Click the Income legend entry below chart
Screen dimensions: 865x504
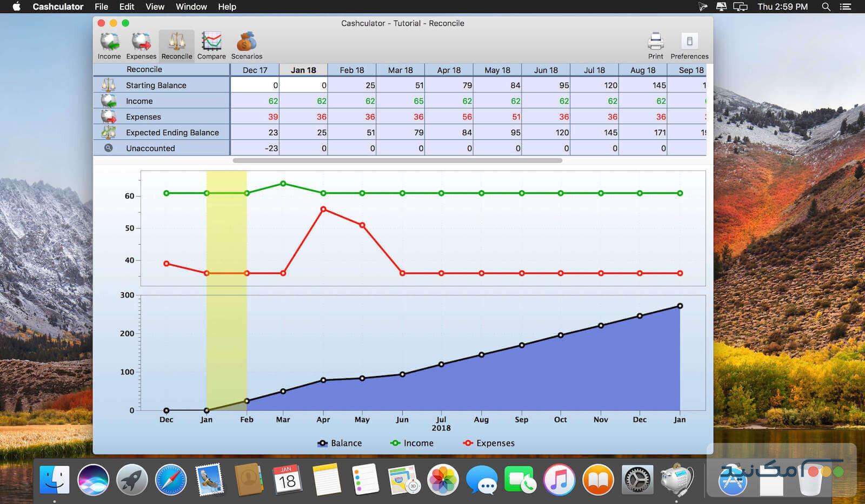coord(412,443)
